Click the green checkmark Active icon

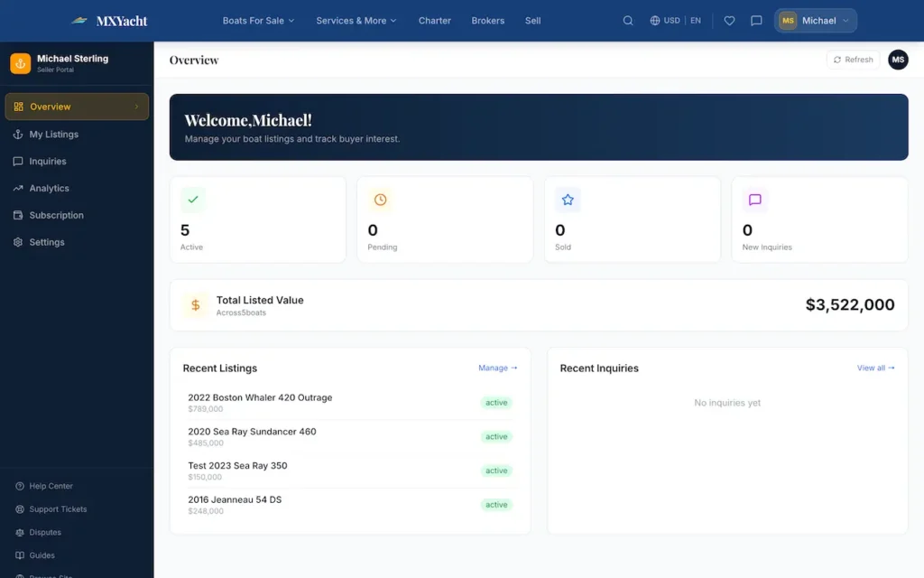point(193,200)
